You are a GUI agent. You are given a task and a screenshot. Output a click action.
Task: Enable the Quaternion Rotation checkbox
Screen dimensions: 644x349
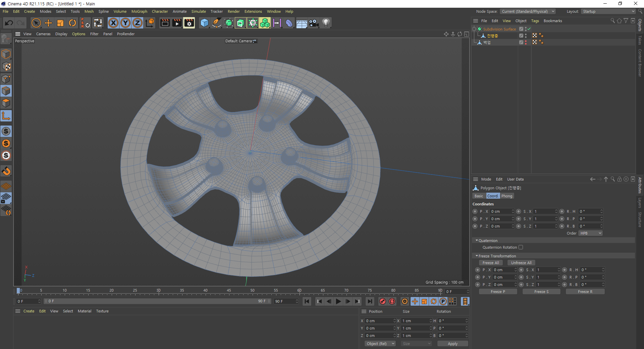click(x=521, y=247)
